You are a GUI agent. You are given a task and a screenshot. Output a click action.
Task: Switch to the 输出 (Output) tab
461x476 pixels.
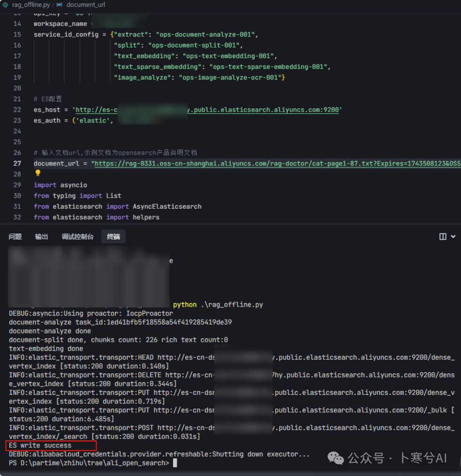click(x=41, y=237)
